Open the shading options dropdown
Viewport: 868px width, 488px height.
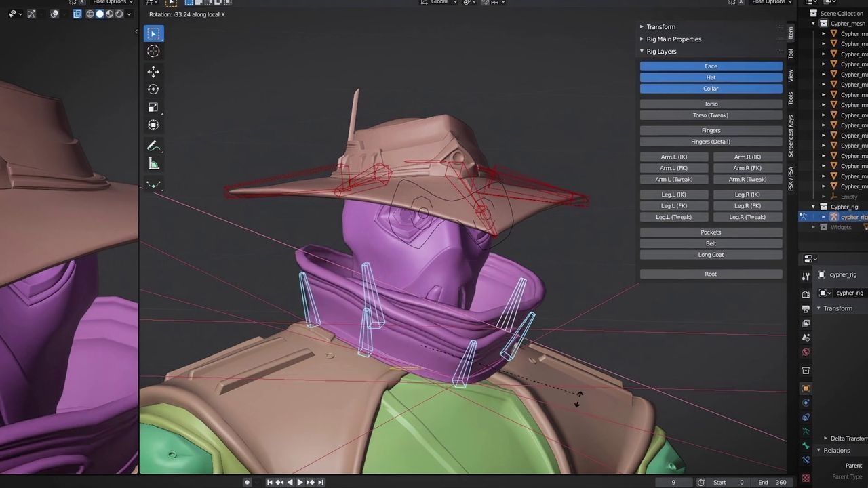(x=129, y=14)
